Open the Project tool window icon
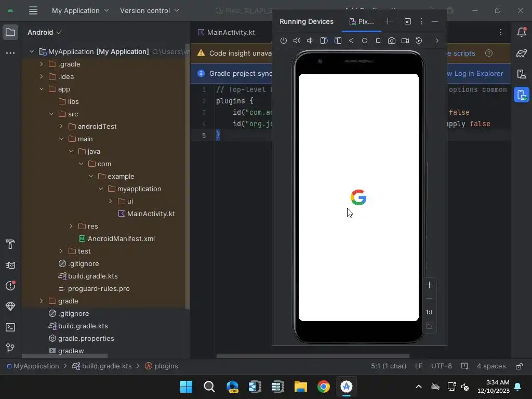Viewport: 532px width, 399px height. 10,32
